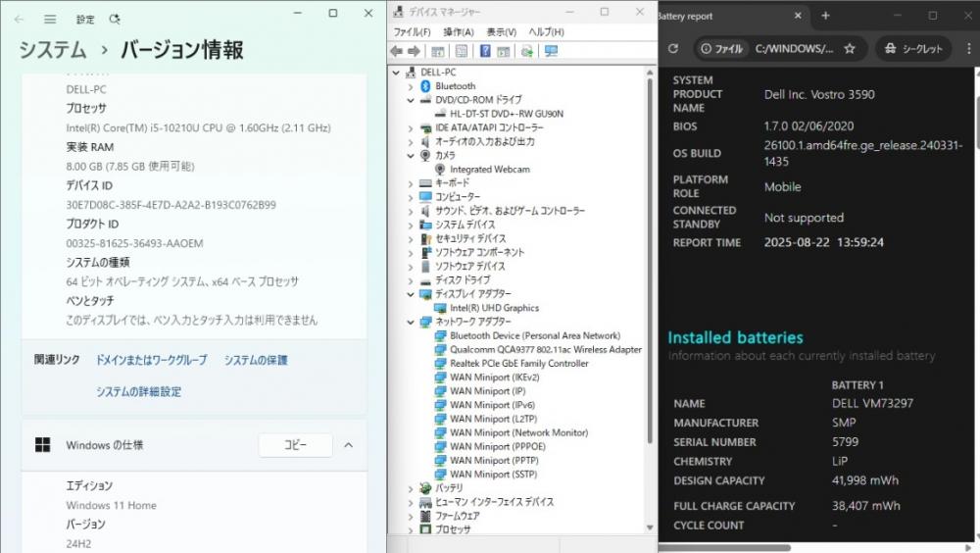980x553 pixels.
Task: Click the コピー button for Windows specifications
Action: (x=296, y=445)
